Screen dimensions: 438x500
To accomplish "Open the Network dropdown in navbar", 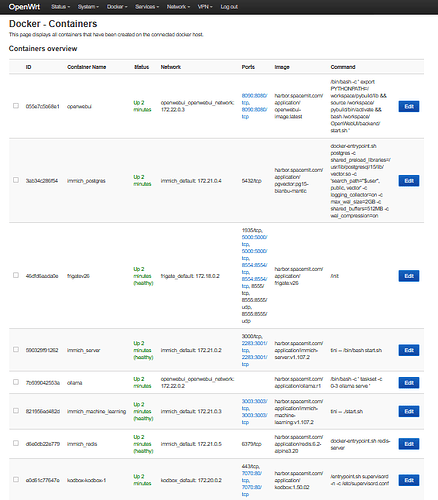I will (178, 7).
